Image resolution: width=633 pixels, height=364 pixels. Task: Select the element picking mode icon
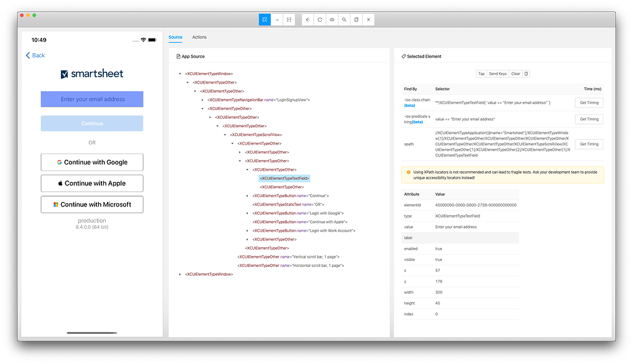pyautogui.click(x=266, y=19)
